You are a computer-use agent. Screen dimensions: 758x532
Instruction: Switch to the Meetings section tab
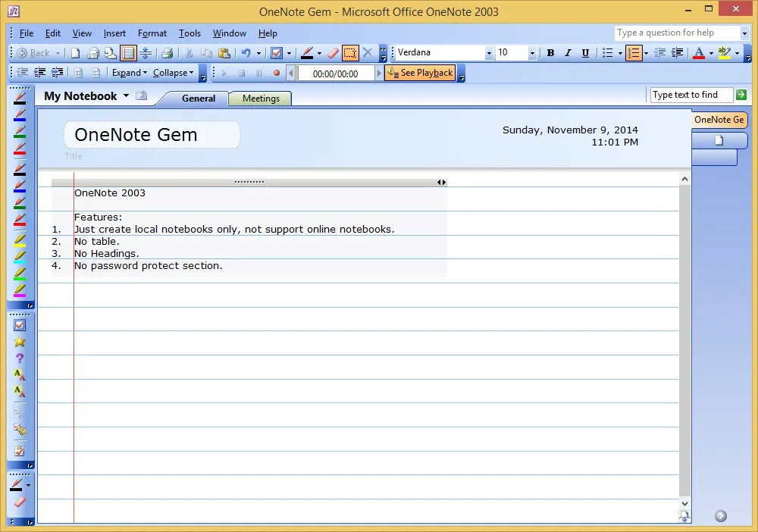coord(261,98)
